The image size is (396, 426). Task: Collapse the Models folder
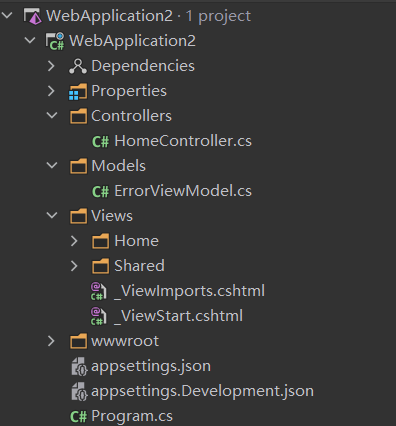52,166
